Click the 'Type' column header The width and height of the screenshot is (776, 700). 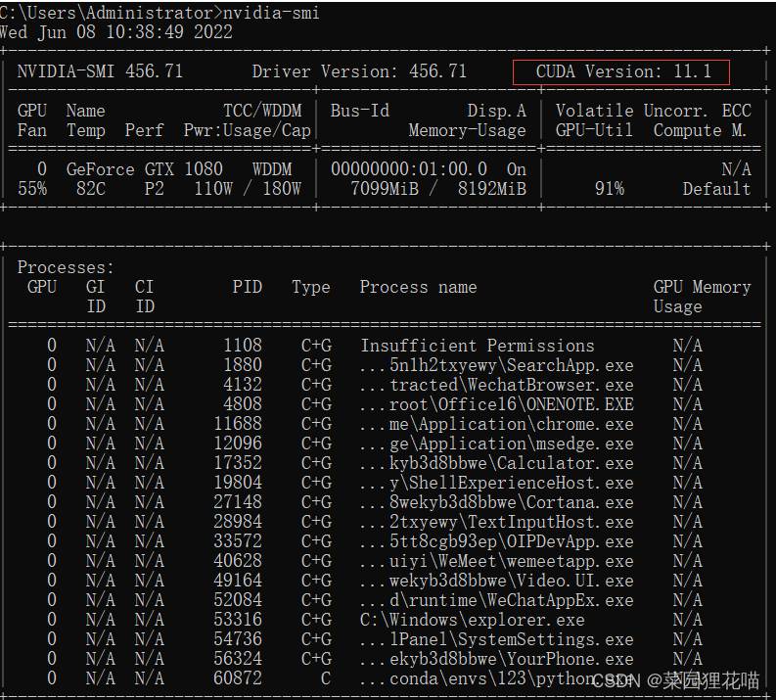coord(311,287)
